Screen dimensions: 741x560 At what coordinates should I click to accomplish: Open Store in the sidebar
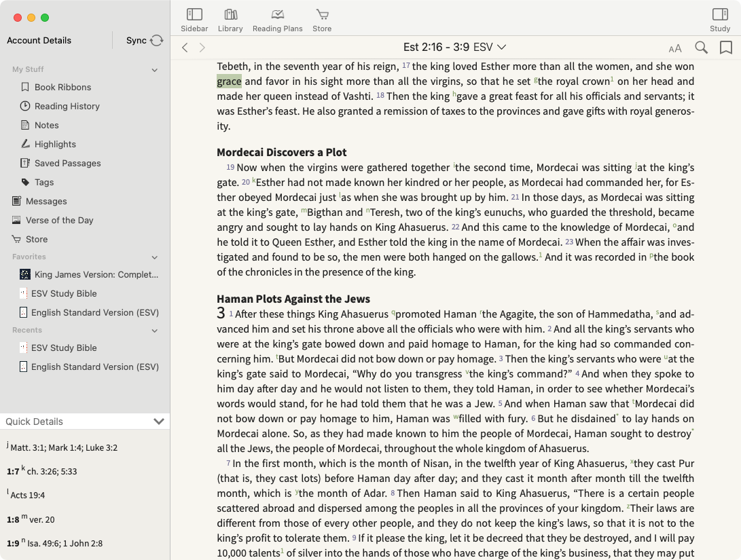tap(30, 239)
